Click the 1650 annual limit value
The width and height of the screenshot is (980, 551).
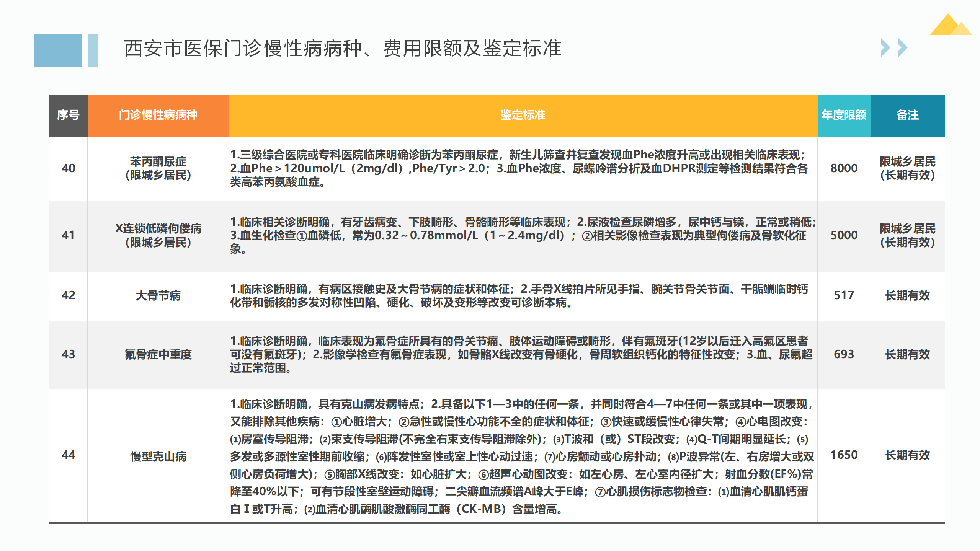point(844,455)
